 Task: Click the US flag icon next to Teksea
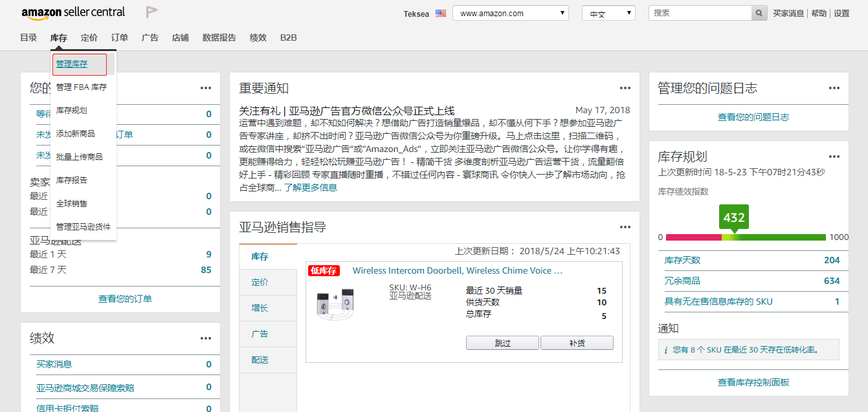(x=441, y=13)
